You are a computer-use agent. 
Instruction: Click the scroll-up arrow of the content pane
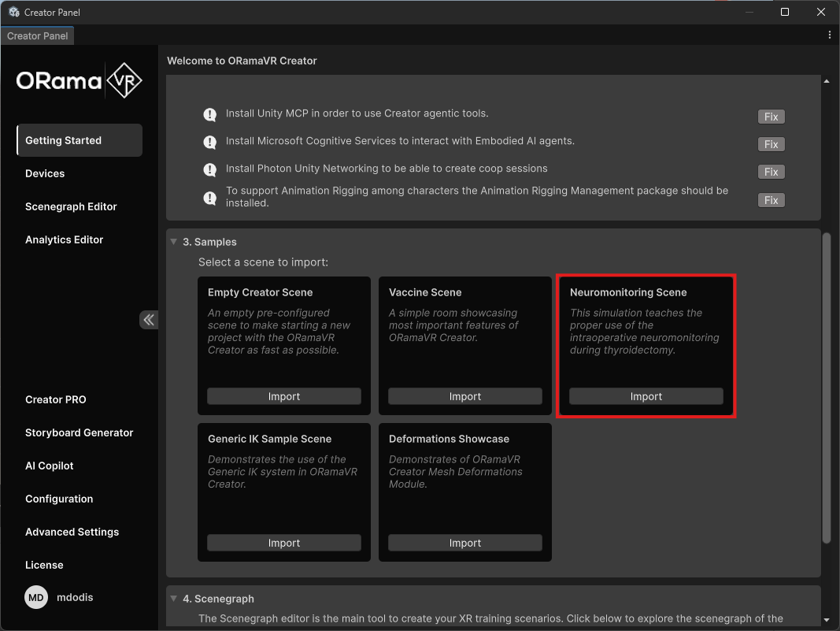(x=827, y=81)
